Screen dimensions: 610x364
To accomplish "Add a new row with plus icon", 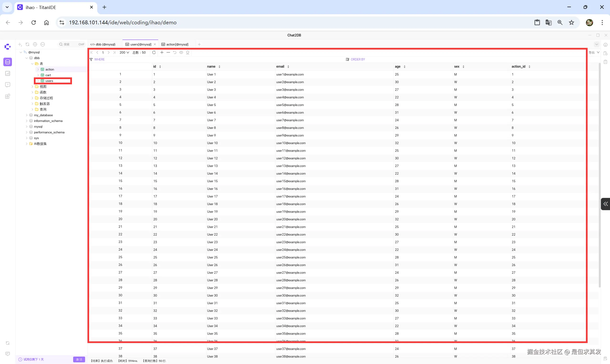I will pyautogui.click(x=162, y=52).
